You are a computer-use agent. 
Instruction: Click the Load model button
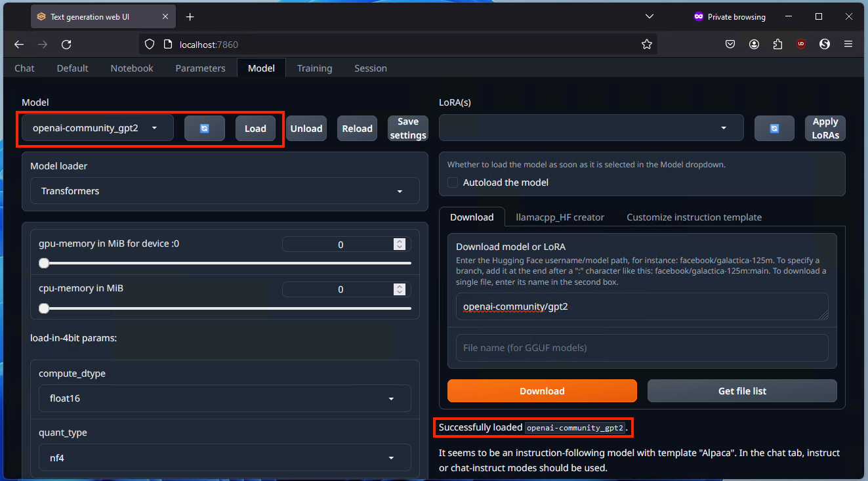(255, 129)
